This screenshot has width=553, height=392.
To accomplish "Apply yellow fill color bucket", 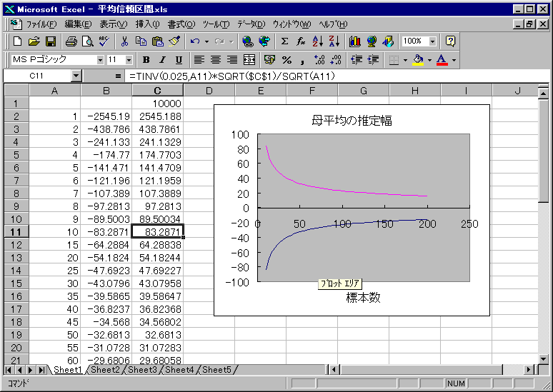I will [418, 60].
